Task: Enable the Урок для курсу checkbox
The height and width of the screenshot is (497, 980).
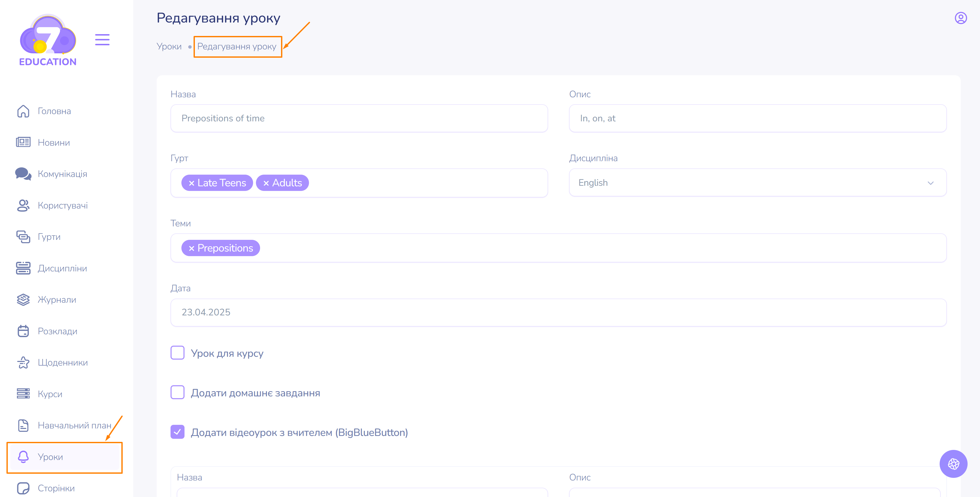Action: (177, 353)
